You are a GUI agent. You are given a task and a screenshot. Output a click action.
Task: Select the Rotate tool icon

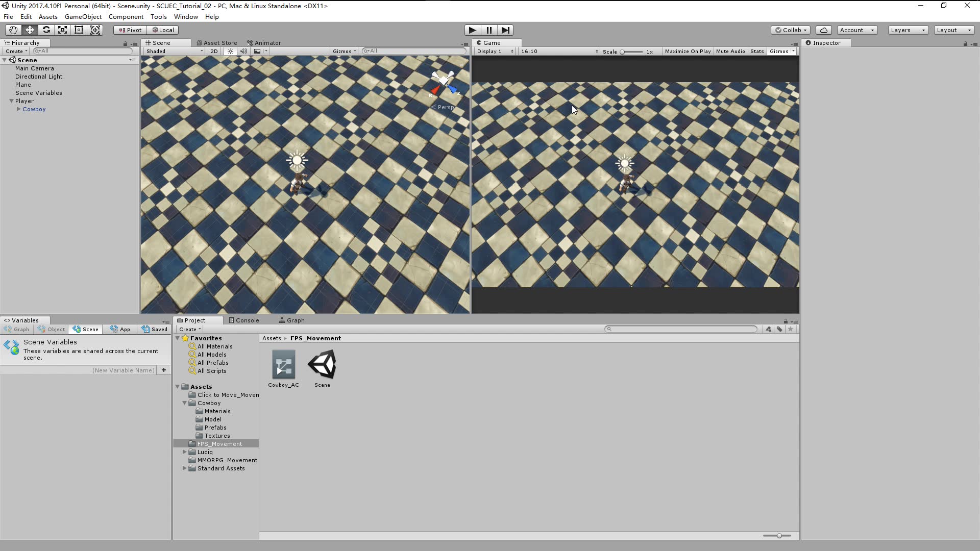click(x=46, y=30)
